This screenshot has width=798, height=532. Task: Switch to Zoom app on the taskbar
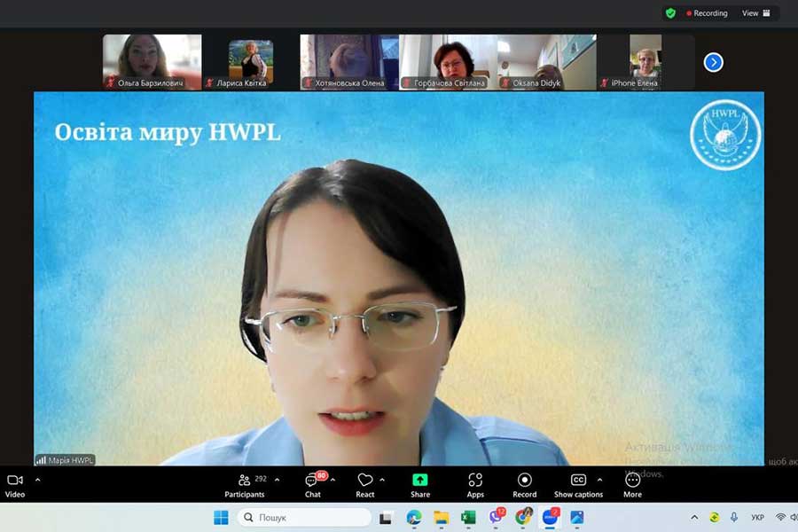(x=550, y=517)
